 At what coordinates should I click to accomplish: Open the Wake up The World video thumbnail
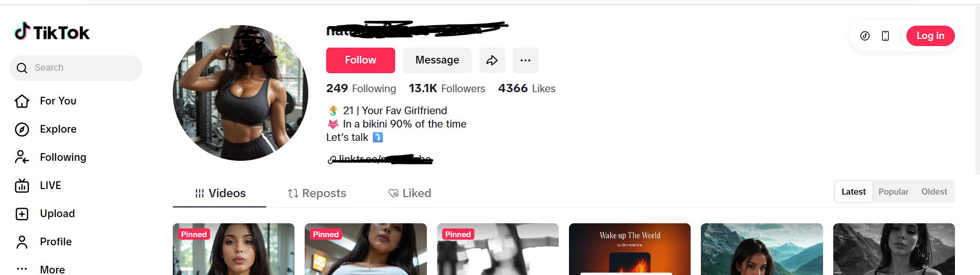629,249
